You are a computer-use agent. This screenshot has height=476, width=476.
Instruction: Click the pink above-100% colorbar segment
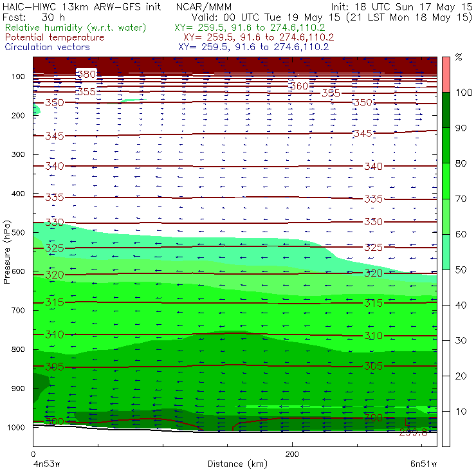446,75
